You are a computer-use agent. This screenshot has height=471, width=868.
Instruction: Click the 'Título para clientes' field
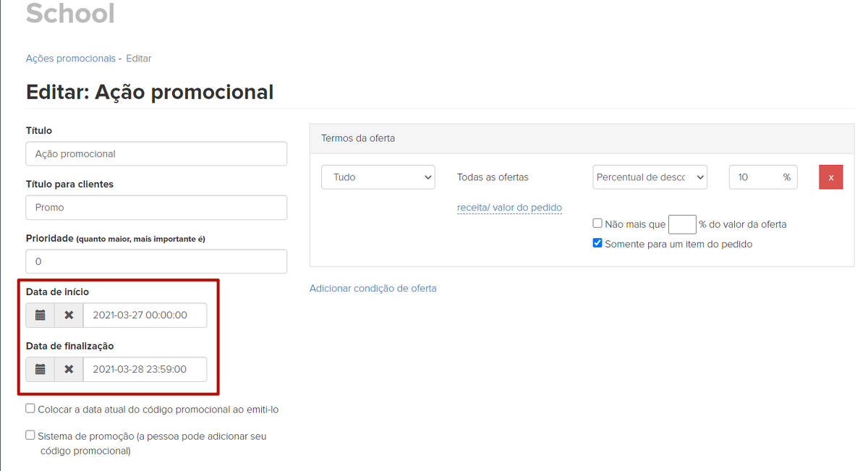[156, 208]
